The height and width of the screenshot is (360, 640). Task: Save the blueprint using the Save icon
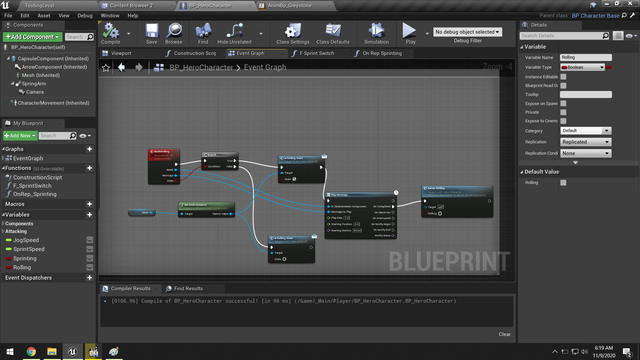(x=151, y=33)
